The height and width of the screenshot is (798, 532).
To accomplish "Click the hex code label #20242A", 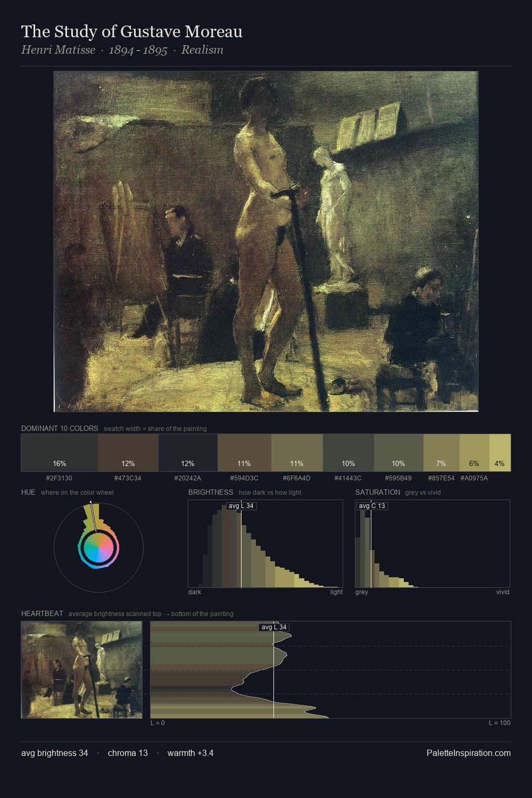I will pyautogui.click(x=188, y=478).
